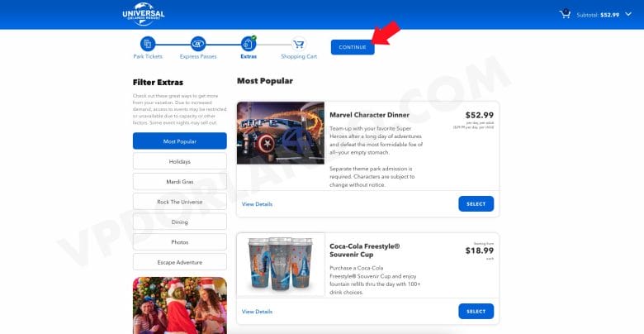This screenshot has height=334, width=644.
Task: Click the $52.99 dinner price
Action: point(480,115)
